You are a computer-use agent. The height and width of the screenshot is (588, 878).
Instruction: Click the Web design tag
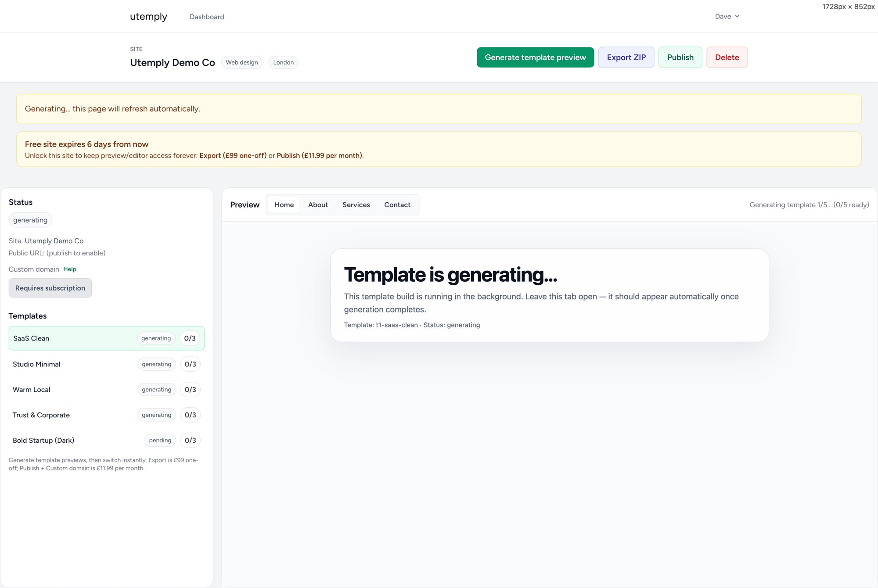[x=241, y=62]
